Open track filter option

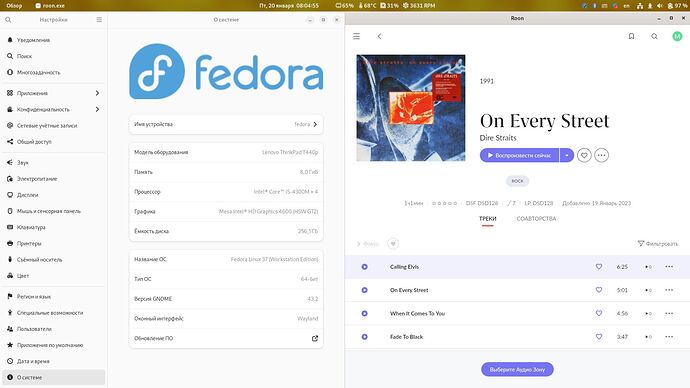pos(657,244)
